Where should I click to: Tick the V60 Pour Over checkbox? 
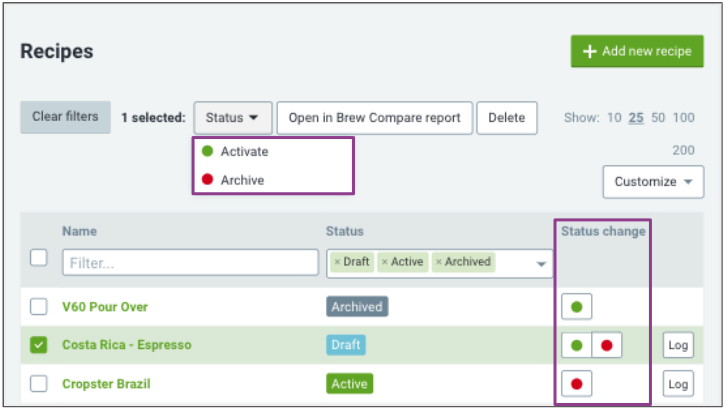tap(38, 306)
